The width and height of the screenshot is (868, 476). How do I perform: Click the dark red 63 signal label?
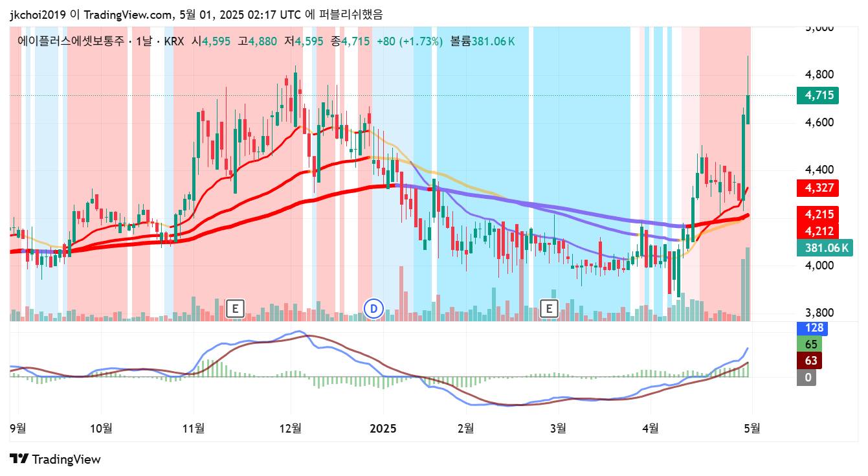tap(810, 361)
